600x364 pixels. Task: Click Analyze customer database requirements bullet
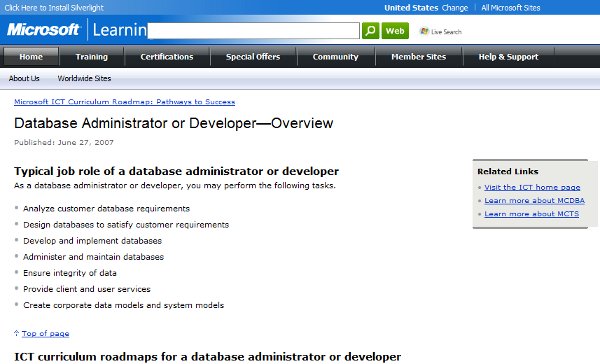point(106,209)
